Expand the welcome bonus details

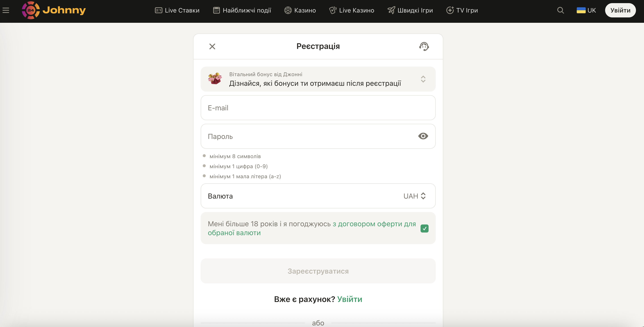click(x=423, y=79)
